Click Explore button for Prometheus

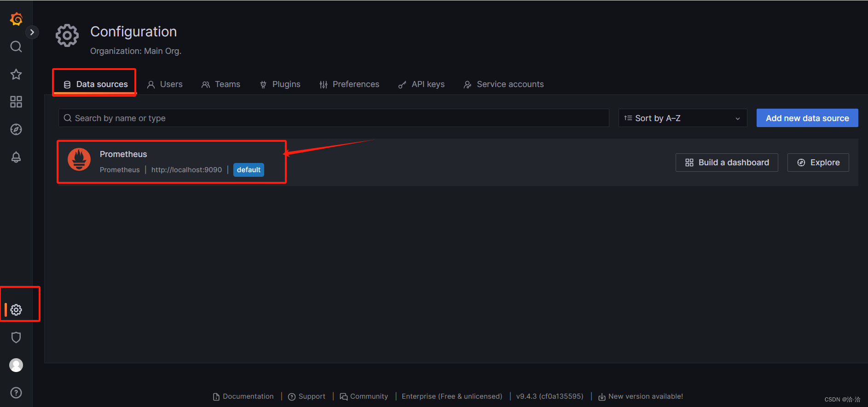(818, 163)
